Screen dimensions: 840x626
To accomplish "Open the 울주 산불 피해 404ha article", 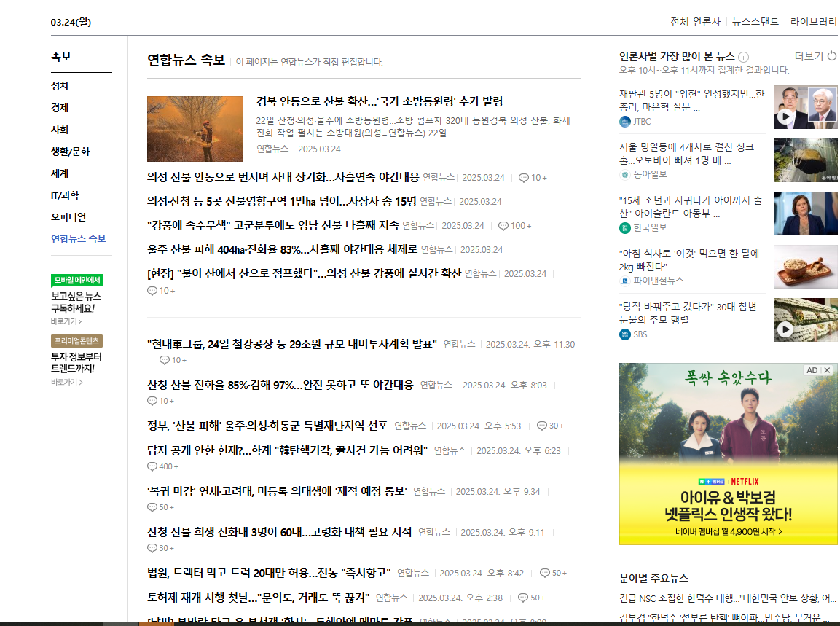I will pos(283,249).
